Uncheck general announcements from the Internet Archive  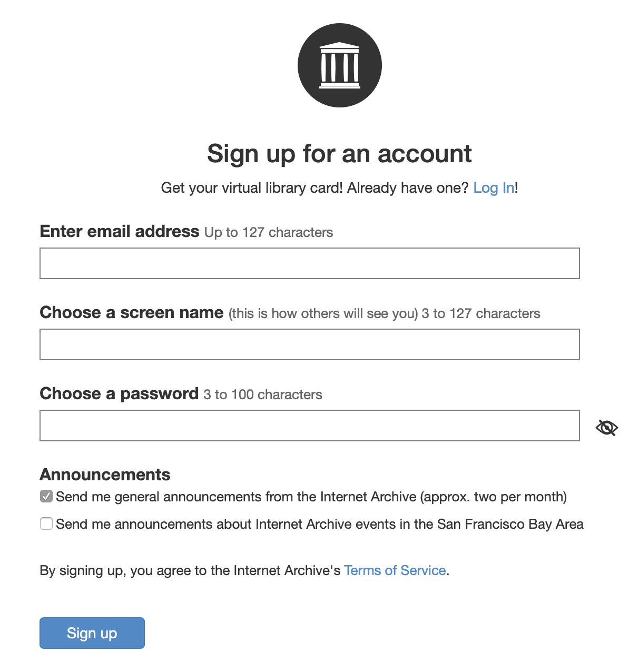click(46, 496)
